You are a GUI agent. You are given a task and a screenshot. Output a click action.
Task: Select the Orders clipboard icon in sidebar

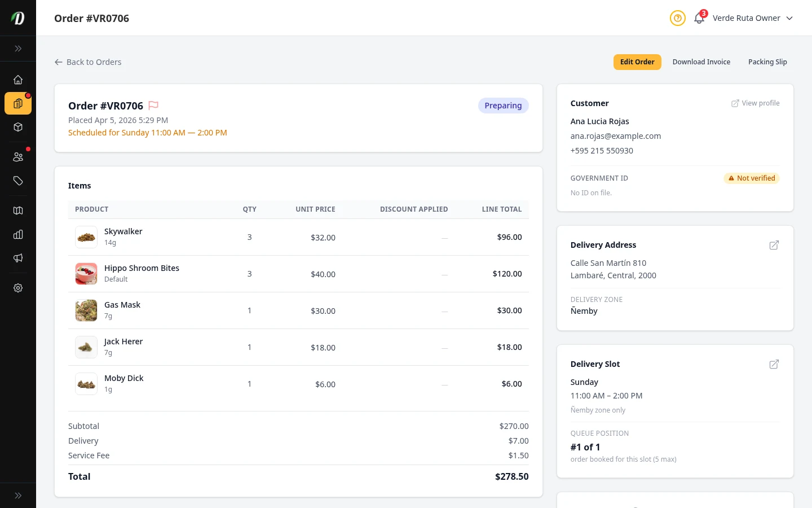(18, 103)
